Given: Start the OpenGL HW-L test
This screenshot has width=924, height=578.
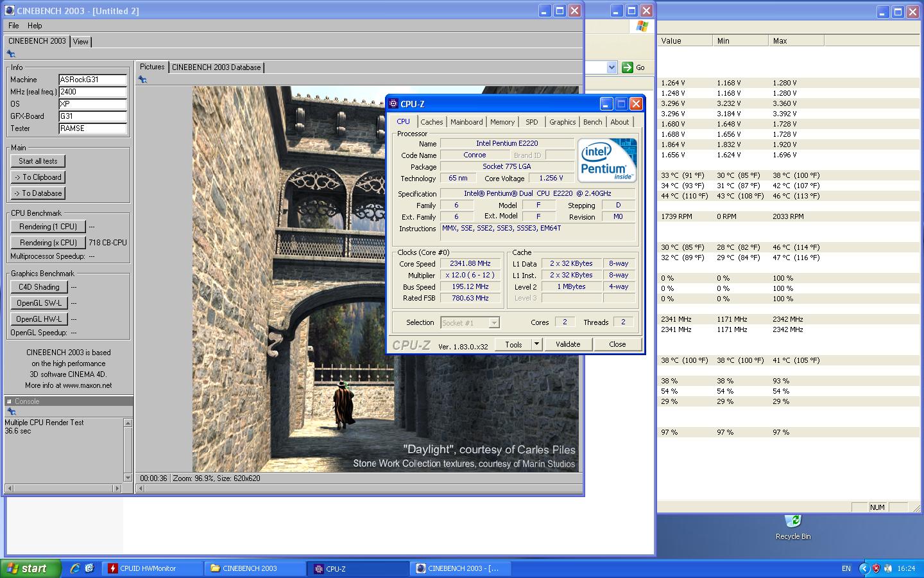Looking at the screenshot, I should tap(39, 319).
